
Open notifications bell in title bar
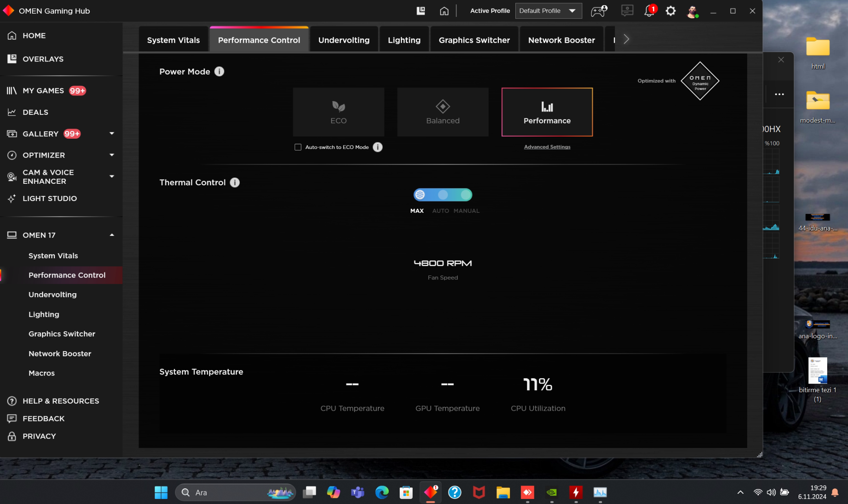(x=649, y=11)
